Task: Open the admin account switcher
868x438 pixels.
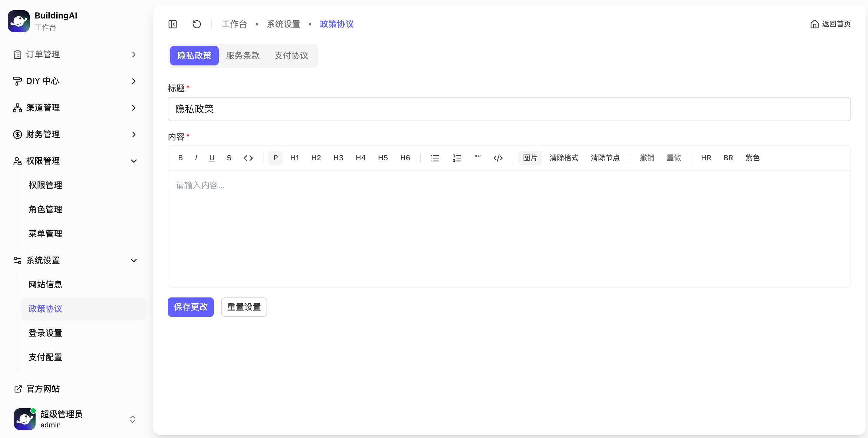Action: tap(132, 419)
